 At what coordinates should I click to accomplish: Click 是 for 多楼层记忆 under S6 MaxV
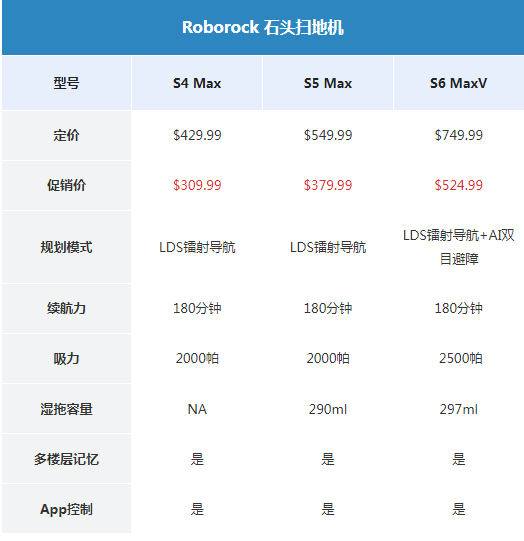458,459
